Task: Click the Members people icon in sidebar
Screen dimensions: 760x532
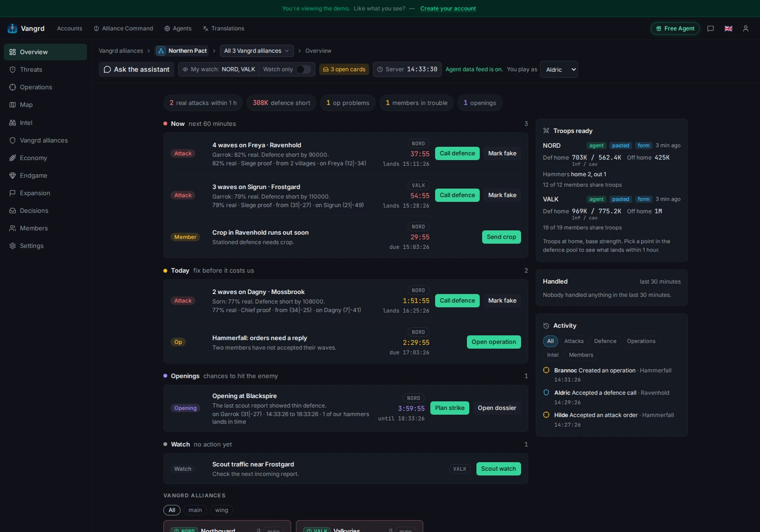Action: 13,228
